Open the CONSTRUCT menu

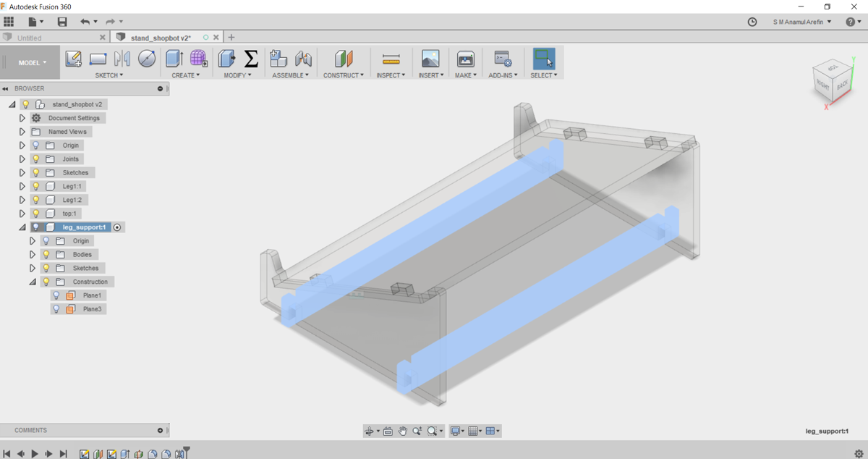[x=344, y=75]
